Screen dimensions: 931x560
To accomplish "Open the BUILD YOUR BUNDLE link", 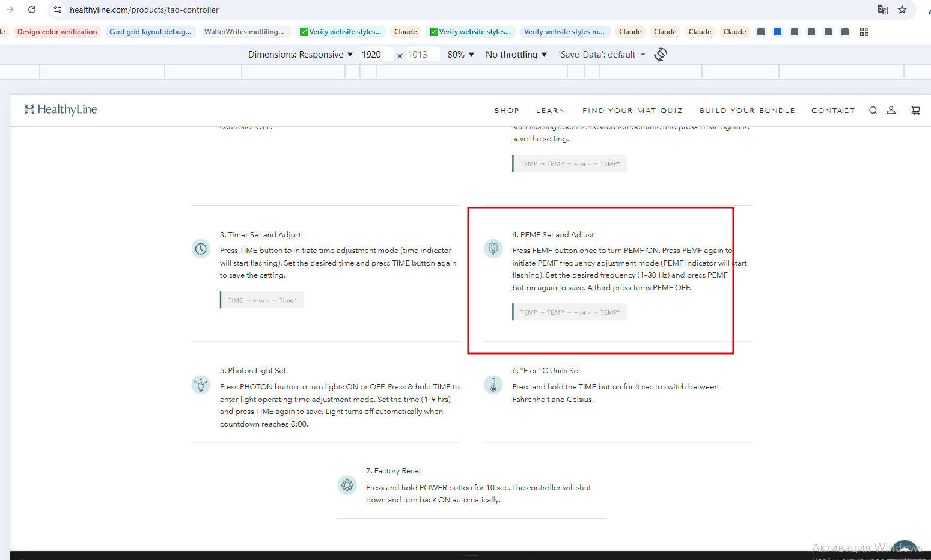I will coord(747,111).
